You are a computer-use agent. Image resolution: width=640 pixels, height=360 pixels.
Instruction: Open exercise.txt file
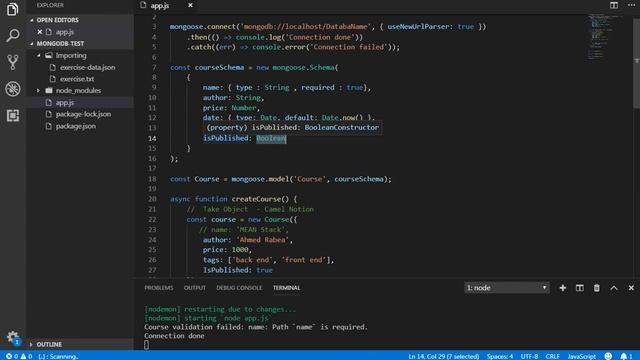pos(77,79)
